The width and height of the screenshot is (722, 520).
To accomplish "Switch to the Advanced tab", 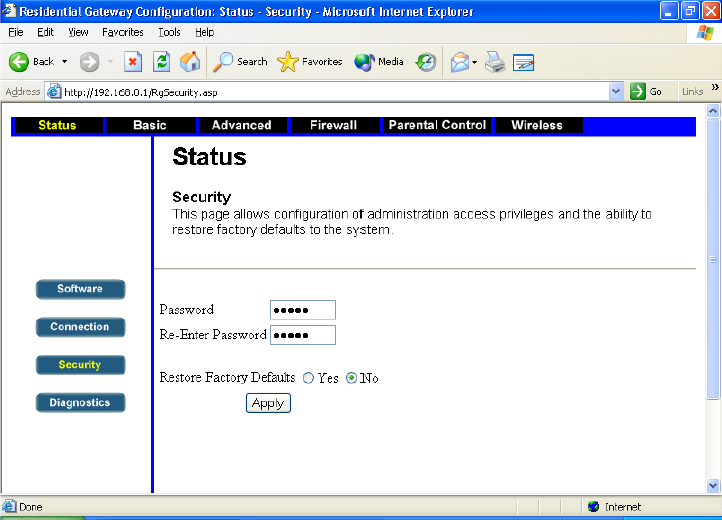I will [x=242, y=125].
